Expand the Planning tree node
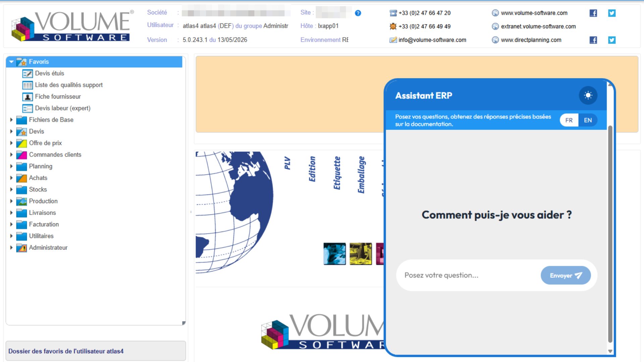This screenshot has height=362, width=644. tap(11, 166)
